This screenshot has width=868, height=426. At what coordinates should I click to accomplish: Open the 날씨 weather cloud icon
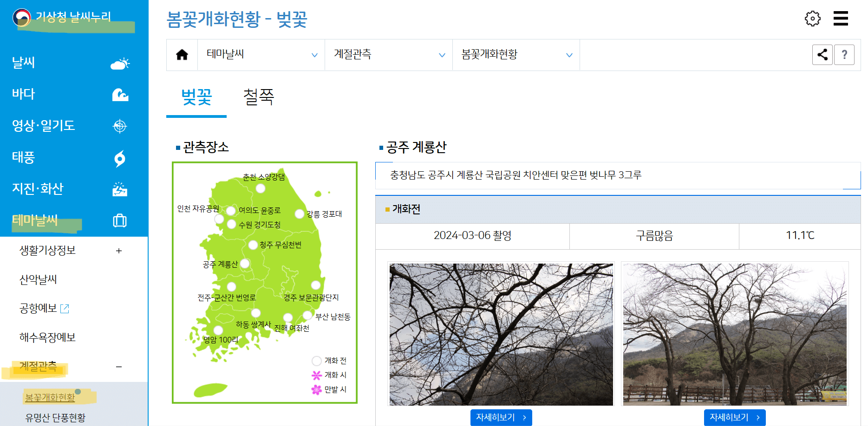(x=120, y=64)
